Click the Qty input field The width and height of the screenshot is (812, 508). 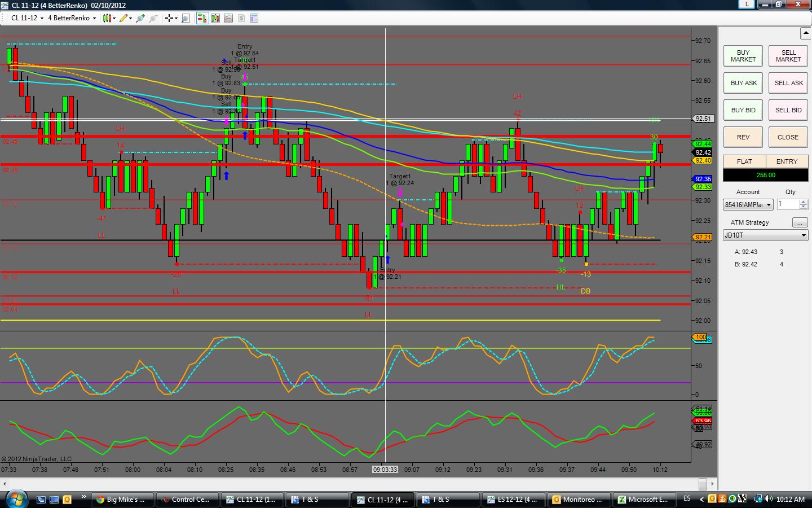click(x=788, y=204)
